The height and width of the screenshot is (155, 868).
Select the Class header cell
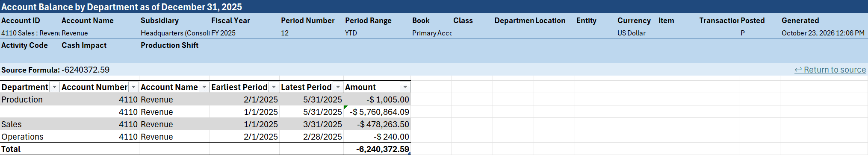[472, 20]
